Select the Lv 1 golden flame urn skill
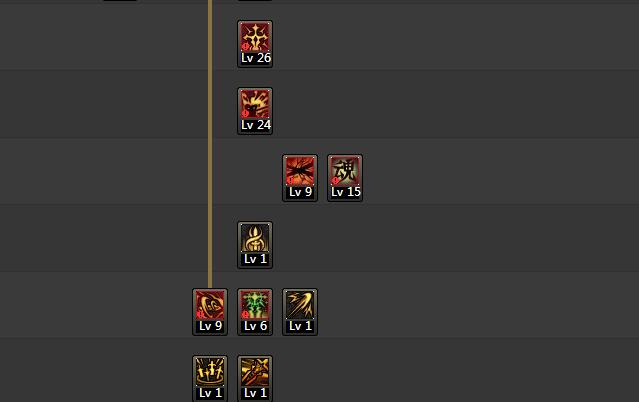The image size is (639, 402). pos(255,245)
